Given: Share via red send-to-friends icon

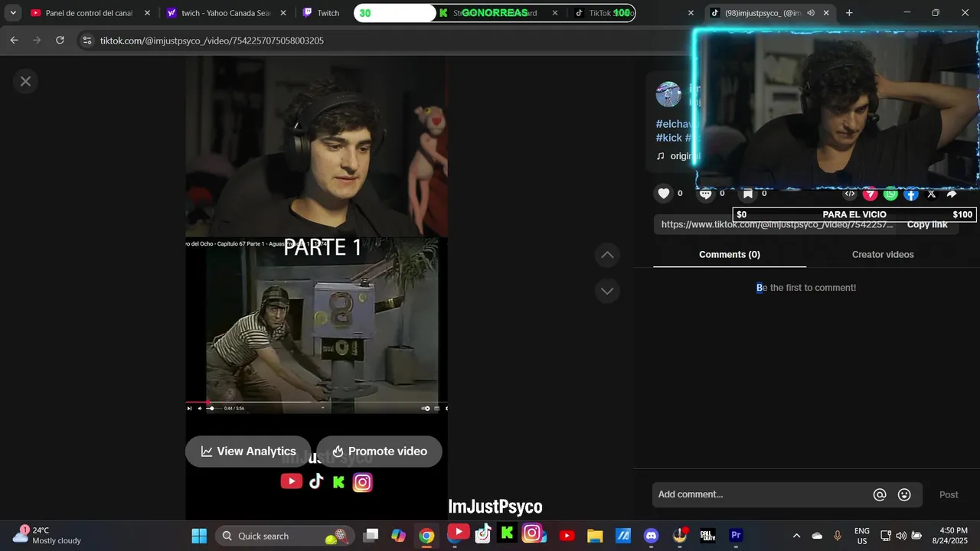Looking at the screenshot, I should (870, 194).
